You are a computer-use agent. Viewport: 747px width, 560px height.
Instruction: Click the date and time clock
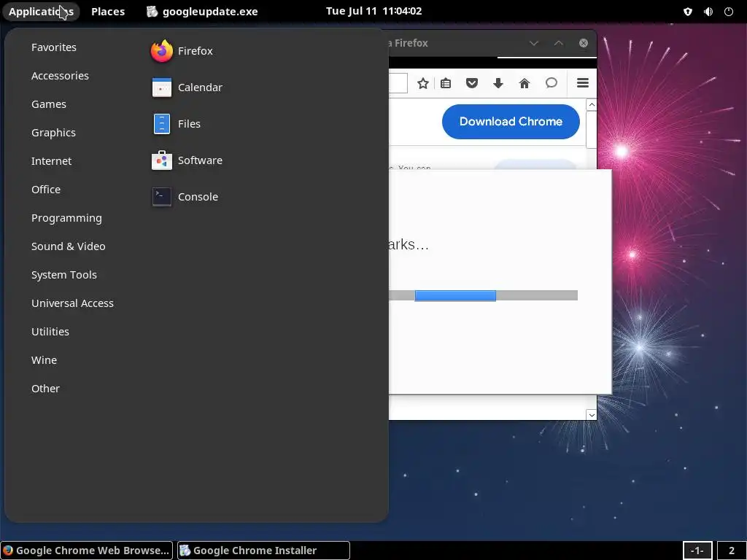tap(374, 11)
